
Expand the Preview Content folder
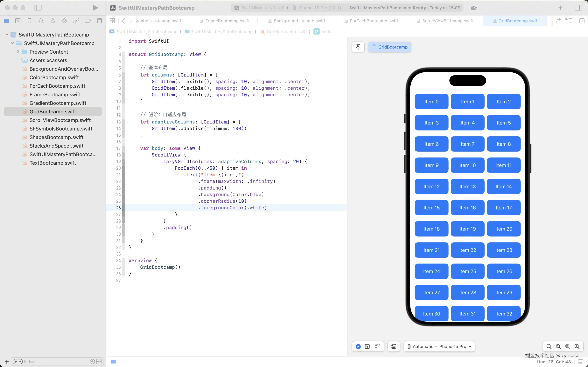click(x=18, y=52)
